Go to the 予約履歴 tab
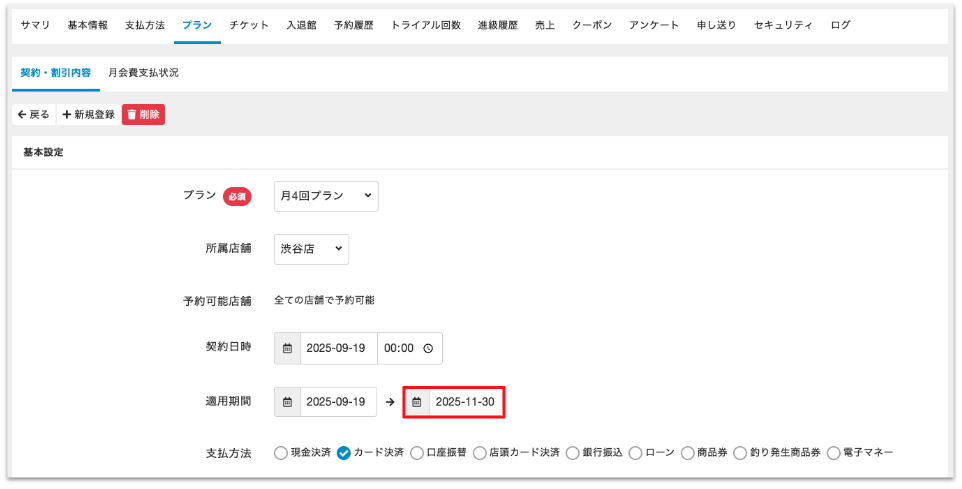Image resolution: width=962 pixels, height=489 pixels. [x=354, y=25]
